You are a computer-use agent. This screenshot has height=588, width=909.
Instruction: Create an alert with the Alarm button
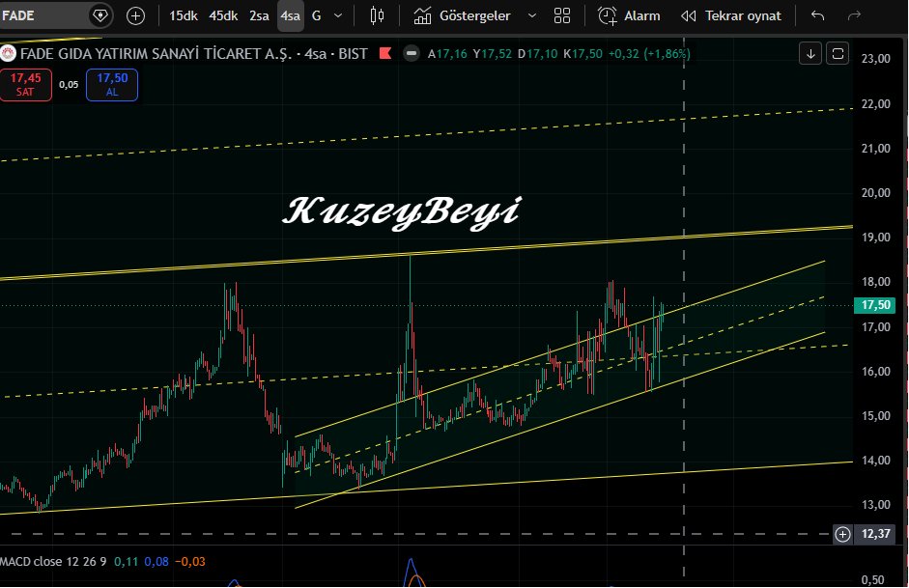629,16
